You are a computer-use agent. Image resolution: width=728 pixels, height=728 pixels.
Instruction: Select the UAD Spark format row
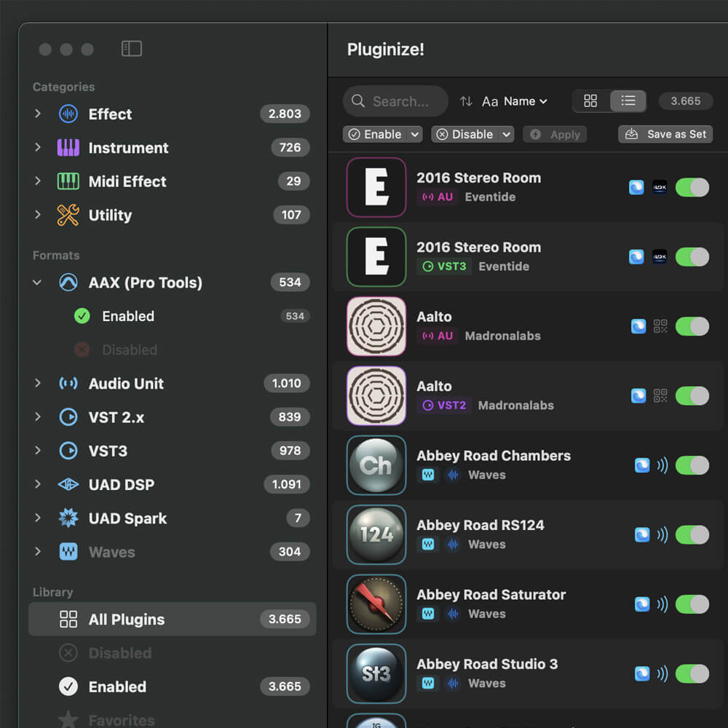(x=173, y=518)
